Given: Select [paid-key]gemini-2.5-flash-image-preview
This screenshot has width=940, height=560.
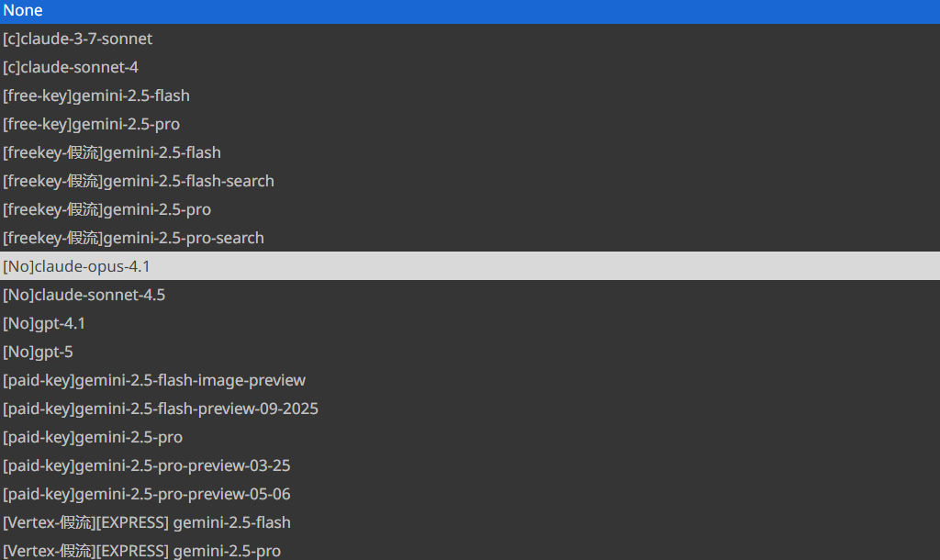Looking at the screenshot, I should 470,380.
